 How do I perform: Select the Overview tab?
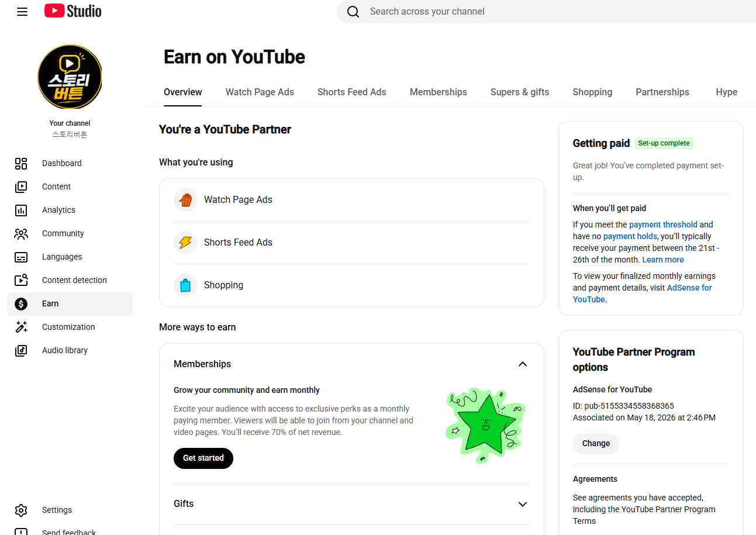(183, 92)
